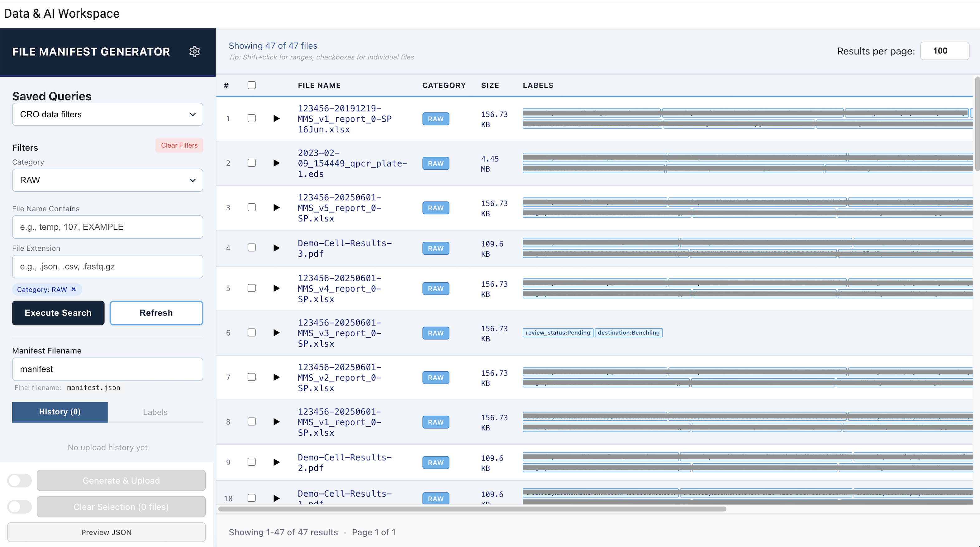Open the Category RAW dropdown

click(108, 180)
